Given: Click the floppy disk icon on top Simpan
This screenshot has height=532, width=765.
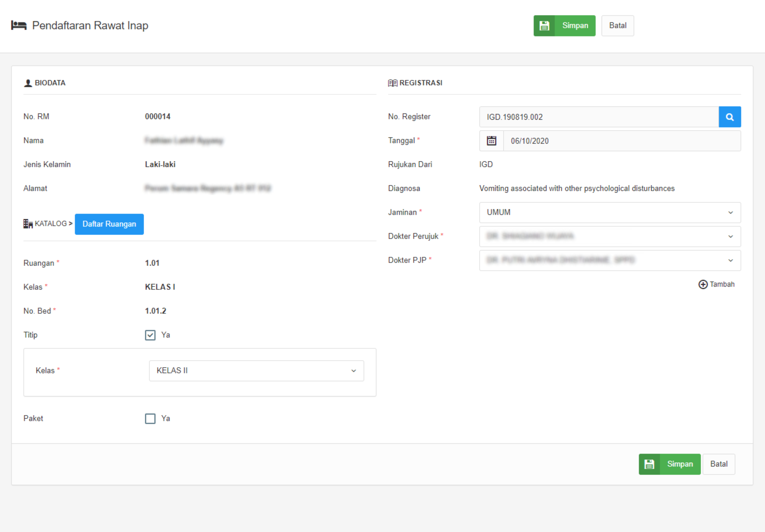Looking at the screenshot, I should (x=544, y=26).
